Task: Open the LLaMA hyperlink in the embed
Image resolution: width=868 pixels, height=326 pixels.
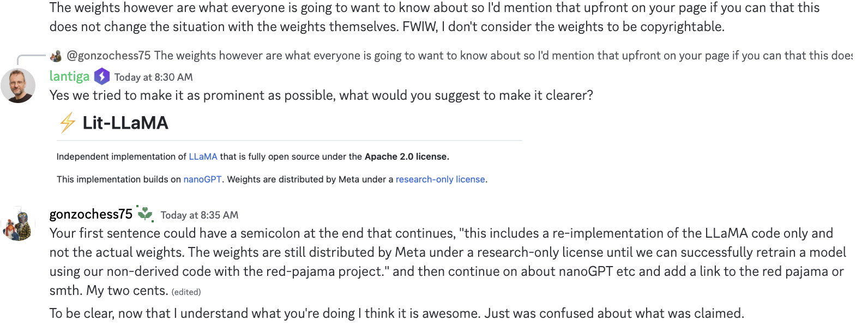Action: [x=203, y=156]
